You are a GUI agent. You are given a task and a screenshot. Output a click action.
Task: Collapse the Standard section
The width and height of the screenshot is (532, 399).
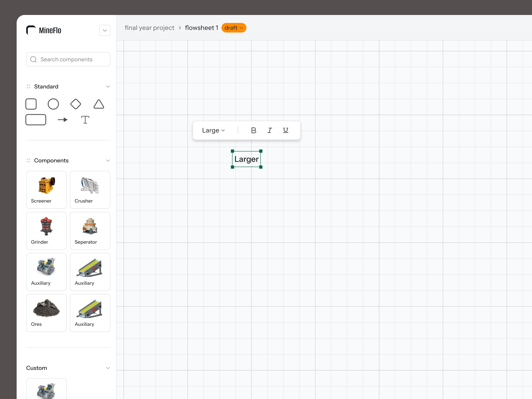pyautogui.click(x=108, y=87)
